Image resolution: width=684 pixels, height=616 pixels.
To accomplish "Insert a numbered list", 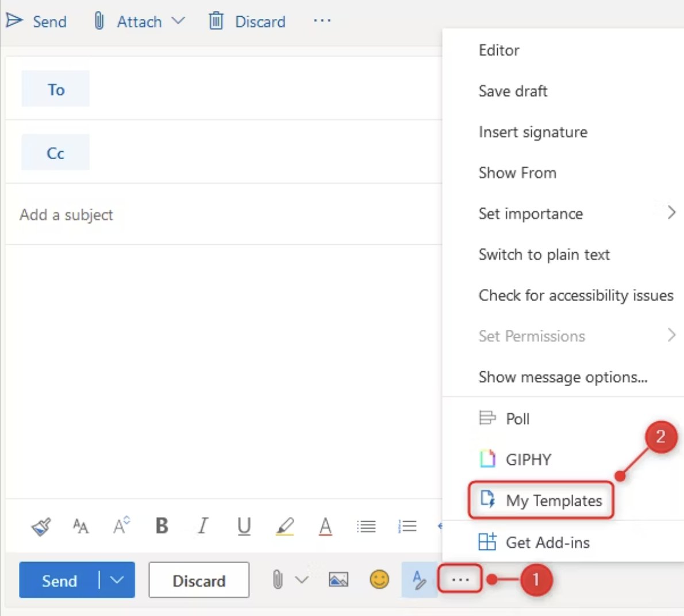I will (407, 526).
